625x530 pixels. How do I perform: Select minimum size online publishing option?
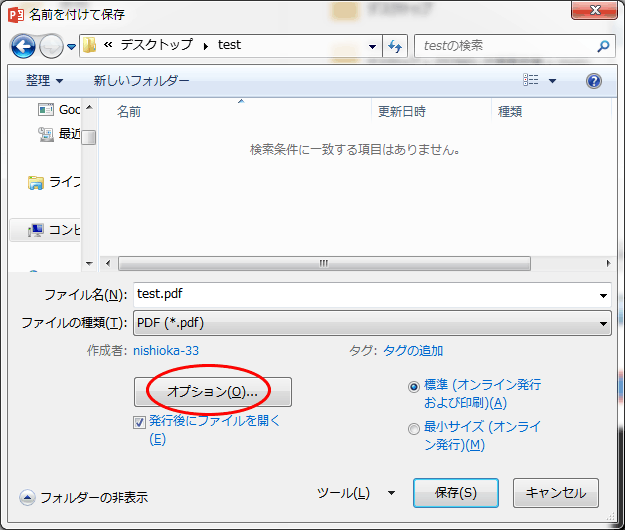point(414,429)
